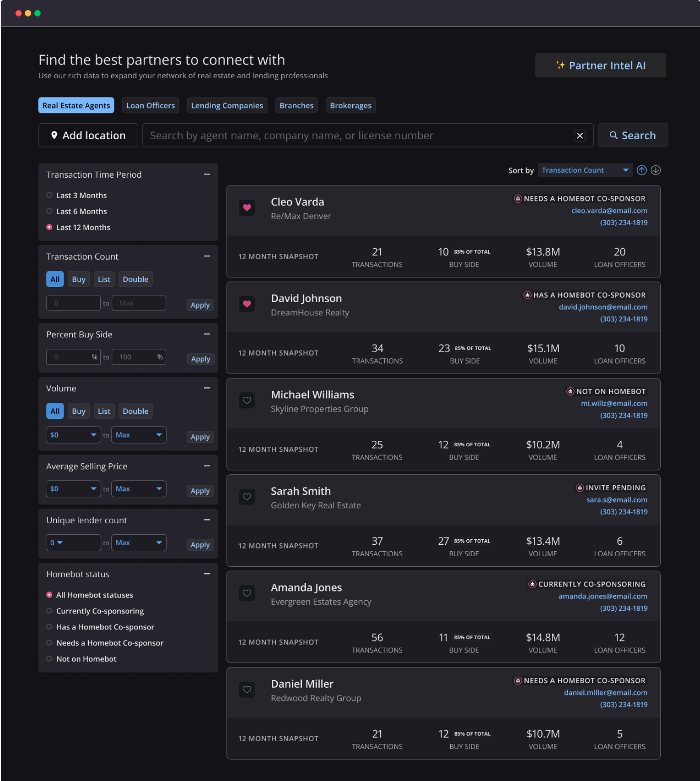Screen dimensions: 700x781
Task: Open the Sort by Transaction Count dropdown
Action: tap(585, 170)
